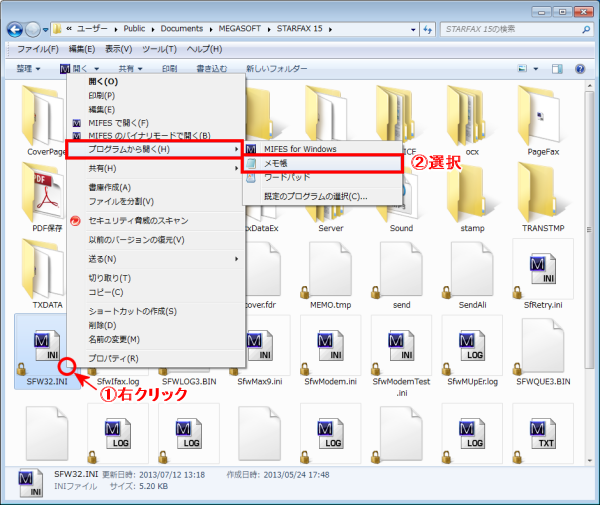Click プロパティ(R) in context menu

113,358
